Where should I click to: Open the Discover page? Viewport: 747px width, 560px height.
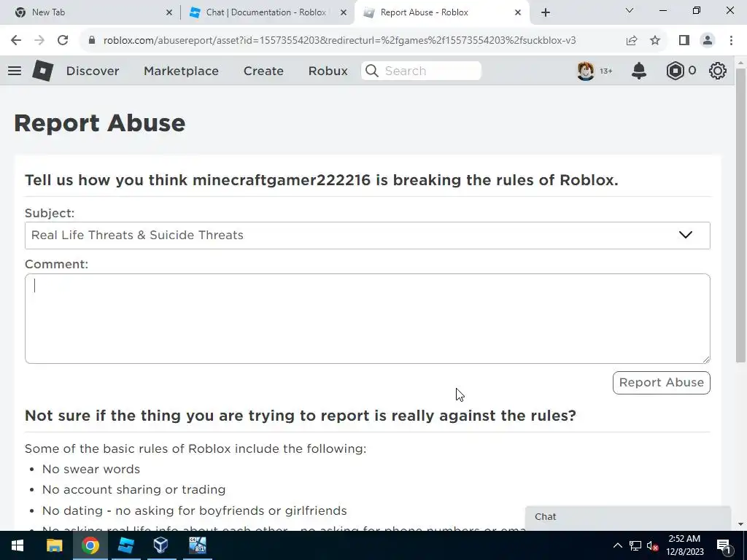pos(93,71)
